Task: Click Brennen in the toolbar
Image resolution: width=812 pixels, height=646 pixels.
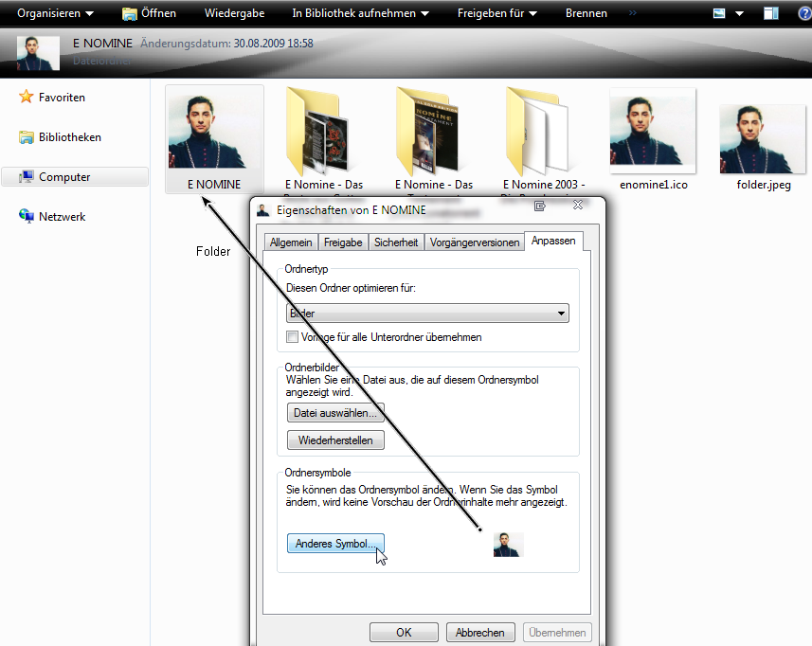Action: [x=586, y=13]
